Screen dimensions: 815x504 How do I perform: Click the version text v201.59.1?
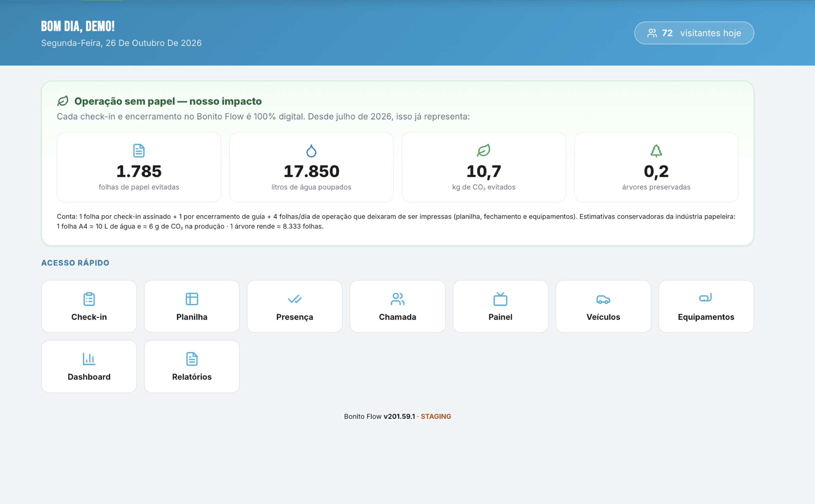pyautogui.click(x=399, y=416)
